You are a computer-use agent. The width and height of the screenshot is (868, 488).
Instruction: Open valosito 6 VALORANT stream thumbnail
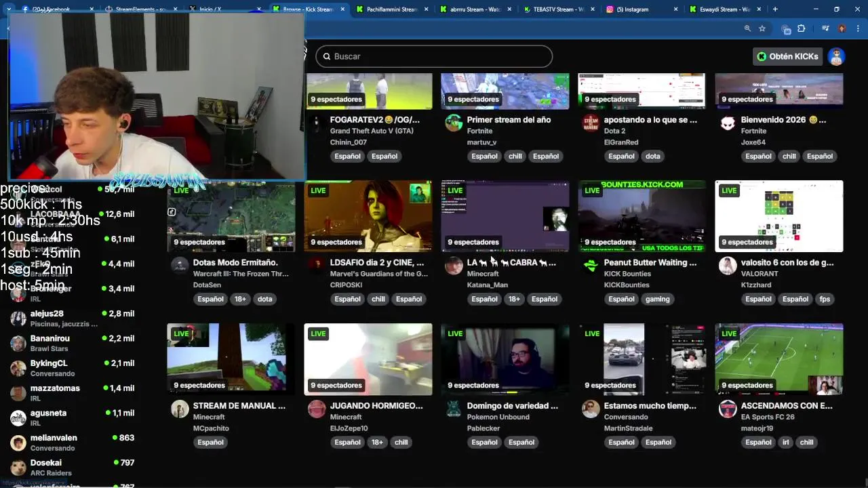[x=779, y=216]
